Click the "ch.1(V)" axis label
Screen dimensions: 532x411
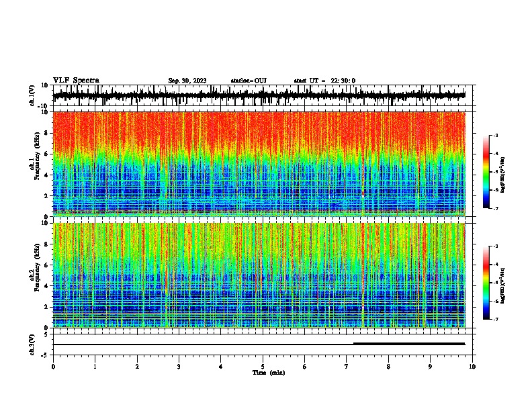coord(32,95)
